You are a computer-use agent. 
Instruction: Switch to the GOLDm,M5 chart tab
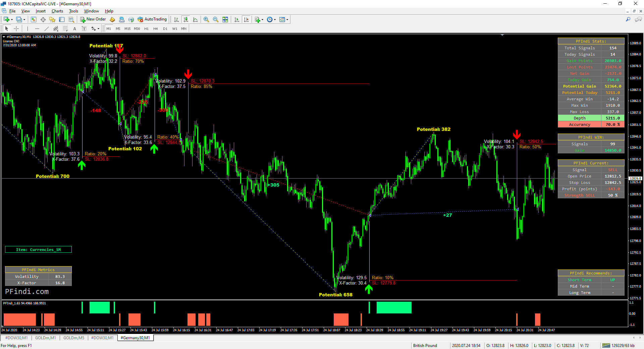click(x=74, y=338)
